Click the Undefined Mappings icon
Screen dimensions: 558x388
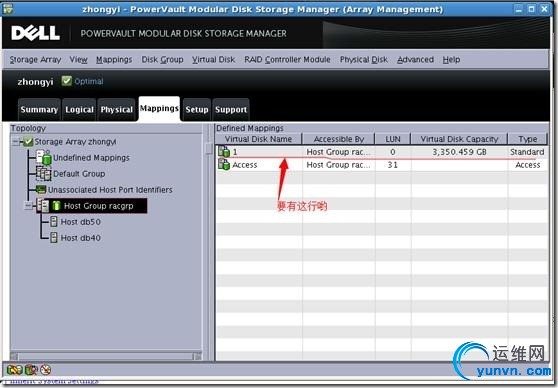click(44, 157)
